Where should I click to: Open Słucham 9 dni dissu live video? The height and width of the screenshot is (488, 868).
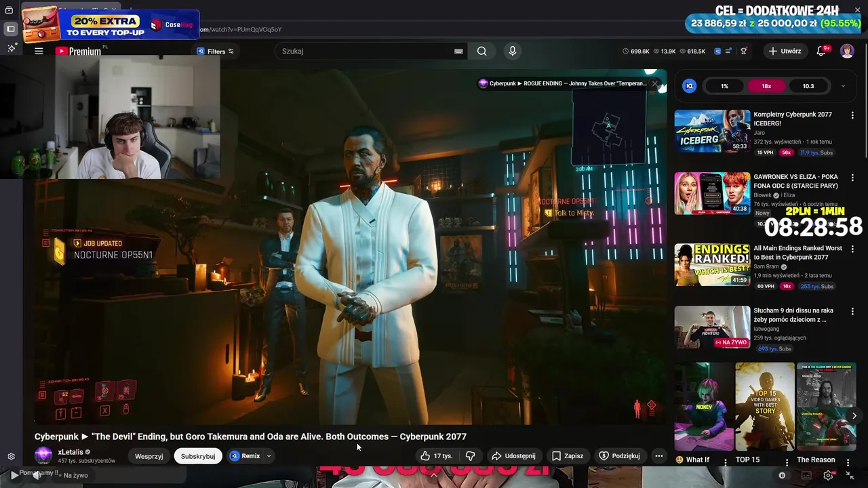coord(712,327)
